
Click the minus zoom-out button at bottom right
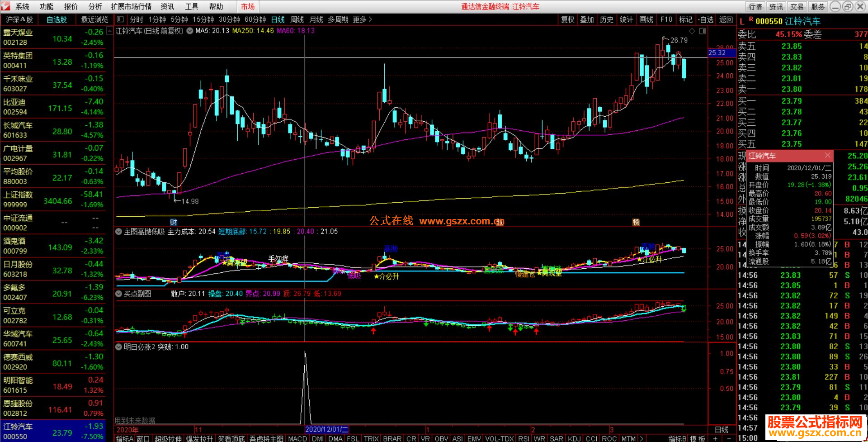point(728,438)
